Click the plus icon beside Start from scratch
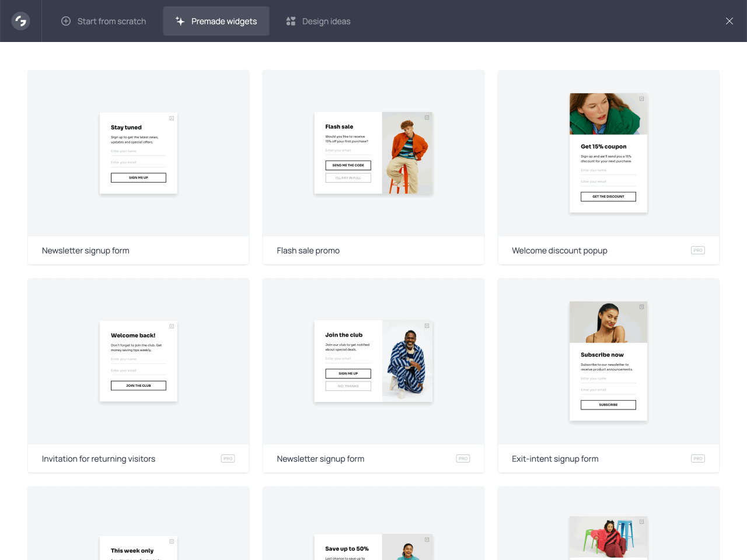 point(65,21)
